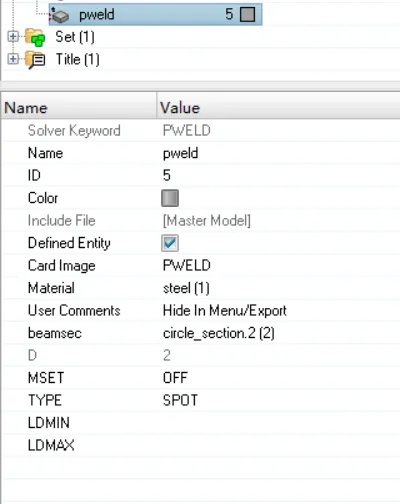Expand the Set (1) tree node
This screenshot has height=504, width=400.
[x=13, y=36]
